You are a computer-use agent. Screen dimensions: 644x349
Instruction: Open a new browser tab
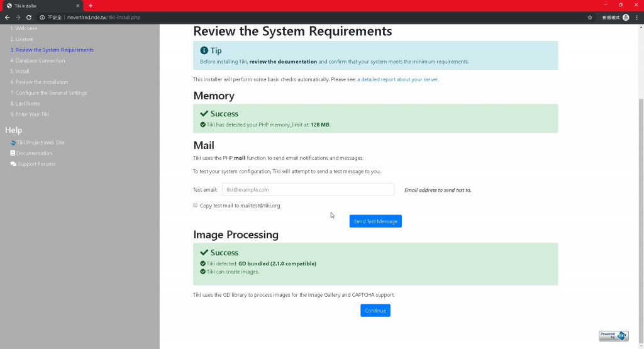click(91, 6)
